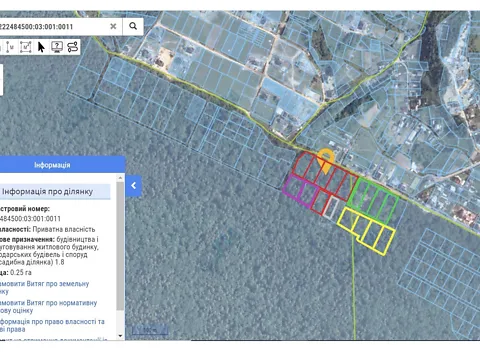Collapse the information side panel arrow
The width and height of the screenshot is (480, 360).
point(134,186)
